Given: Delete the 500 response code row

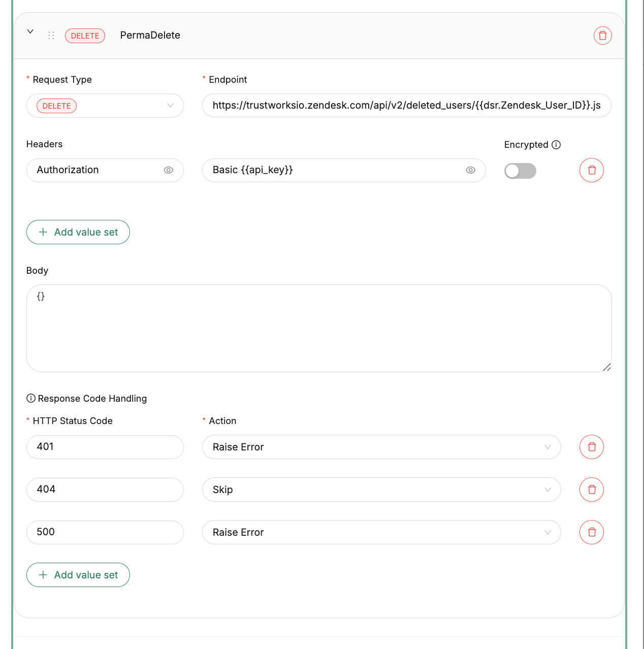Looking at the screenshot, I should pyautogui.click(x=592, y=532).
